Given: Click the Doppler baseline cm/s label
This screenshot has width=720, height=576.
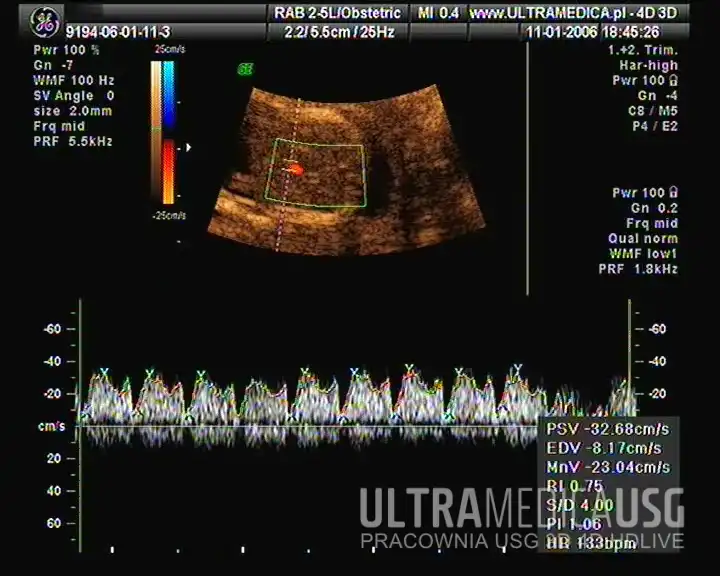Looking at the screenshot, I should click(x=52, y=426).
